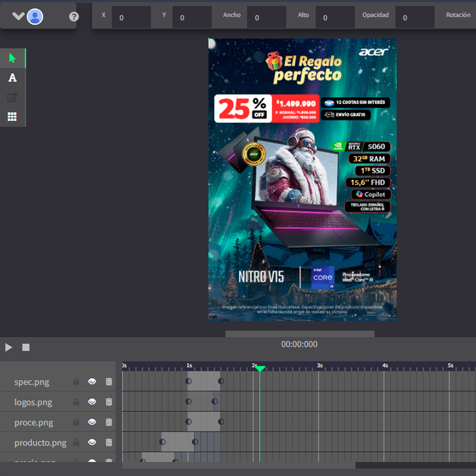Open the grid tool icon
Image resolution: width=476 pixels, height=476 pixels.
[x=12, y=117]
